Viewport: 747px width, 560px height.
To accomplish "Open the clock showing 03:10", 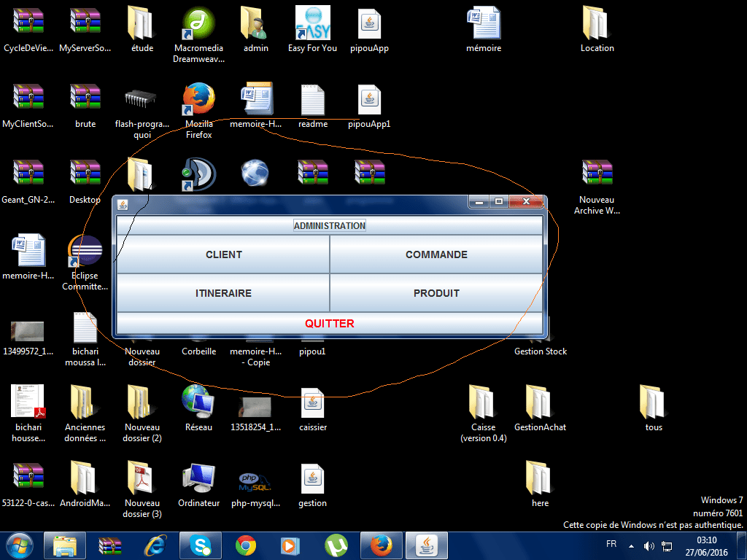I will [x=706, y=546].
